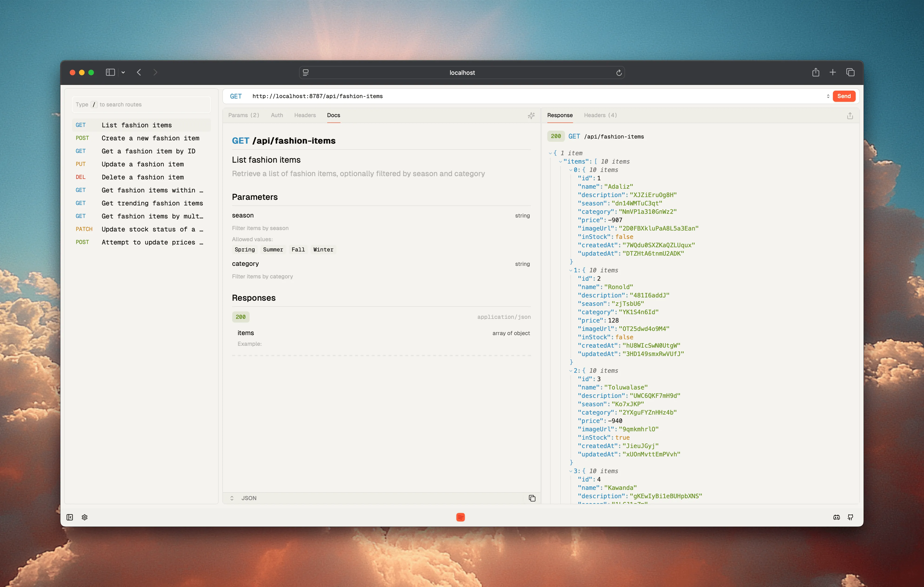Click the orange logo at the bottom center

[460, 517]
